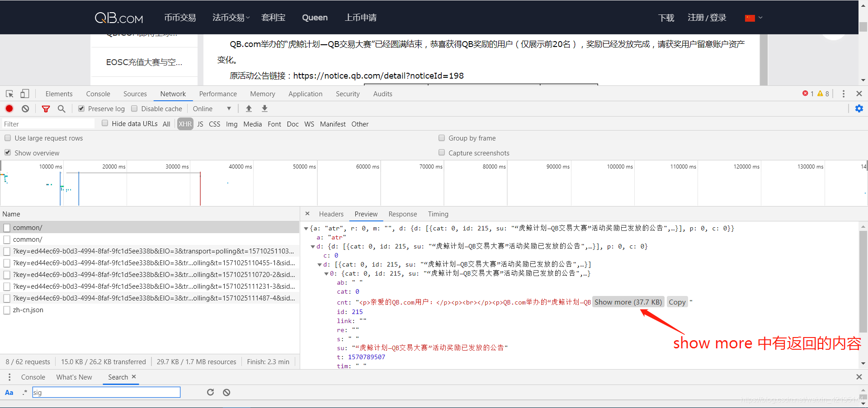Switch to Console panel tab
This screenshot has width=868, height=408.
98,94
